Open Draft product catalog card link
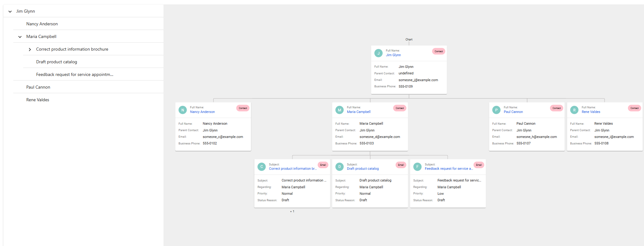This screenshot has height=246, width=644. [x=362, y=169]
